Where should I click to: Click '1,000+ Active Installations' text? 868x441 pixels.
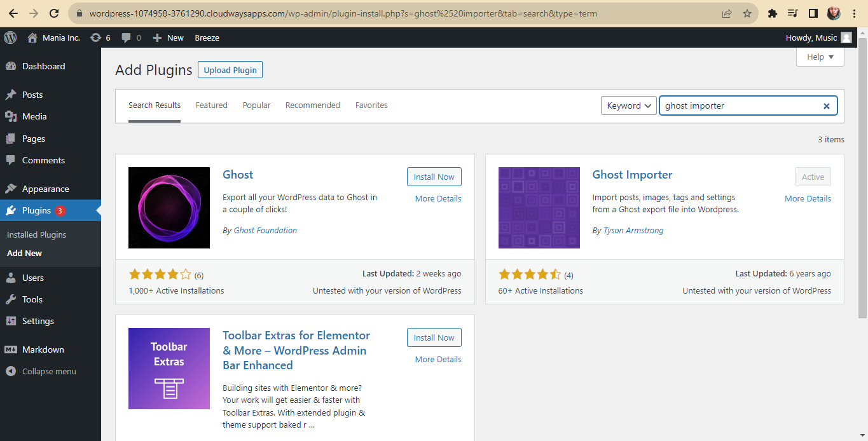point(176,290)
